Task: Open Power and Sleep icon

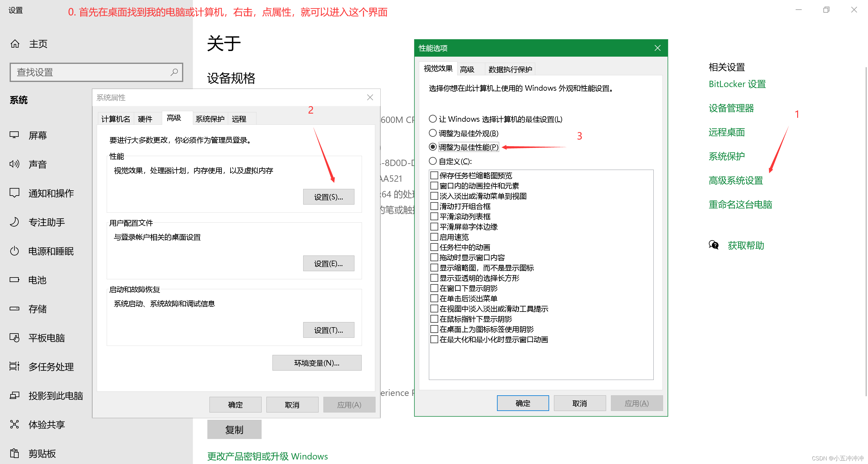Action: coord(14,251)
